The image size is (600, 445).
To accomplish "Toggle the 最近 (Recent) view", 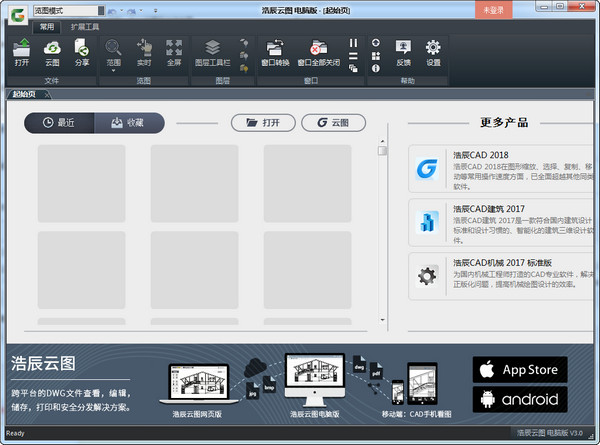I will (59, 122).
